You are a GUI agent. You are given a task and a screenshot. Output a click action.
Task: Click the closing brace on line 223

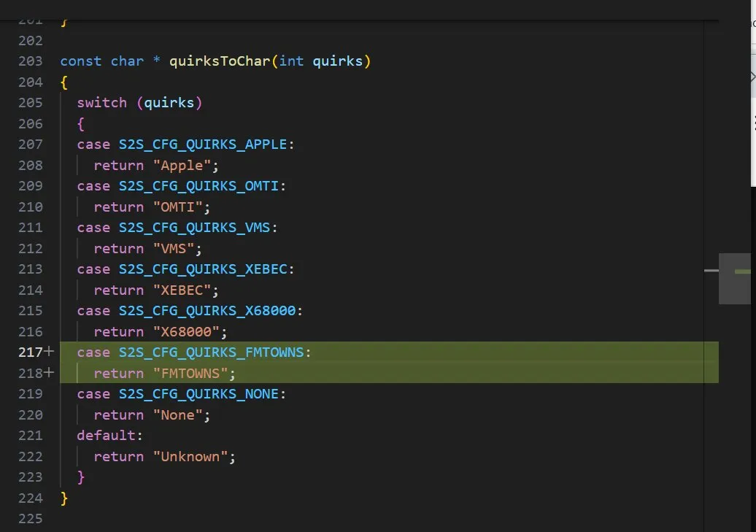(81, 477)
